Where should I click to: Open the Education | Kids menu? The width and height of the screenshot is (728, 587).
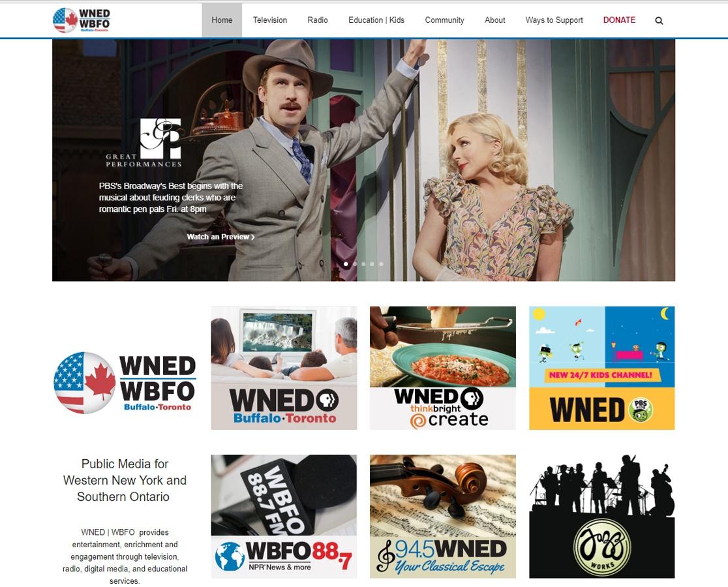(376, 20)
